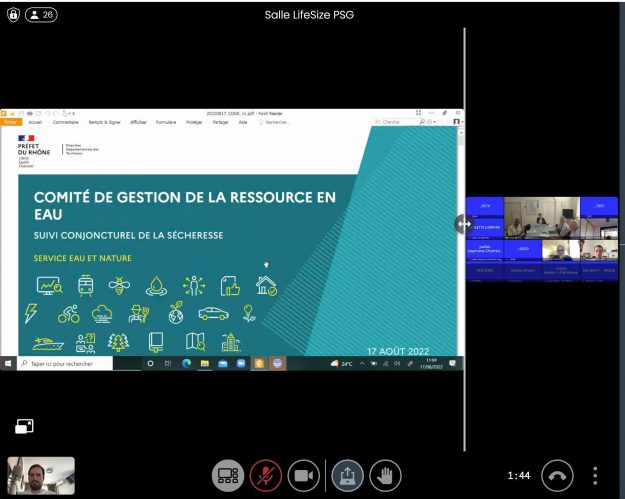Open the Commentaire ribbon tab

coord(66,122)
